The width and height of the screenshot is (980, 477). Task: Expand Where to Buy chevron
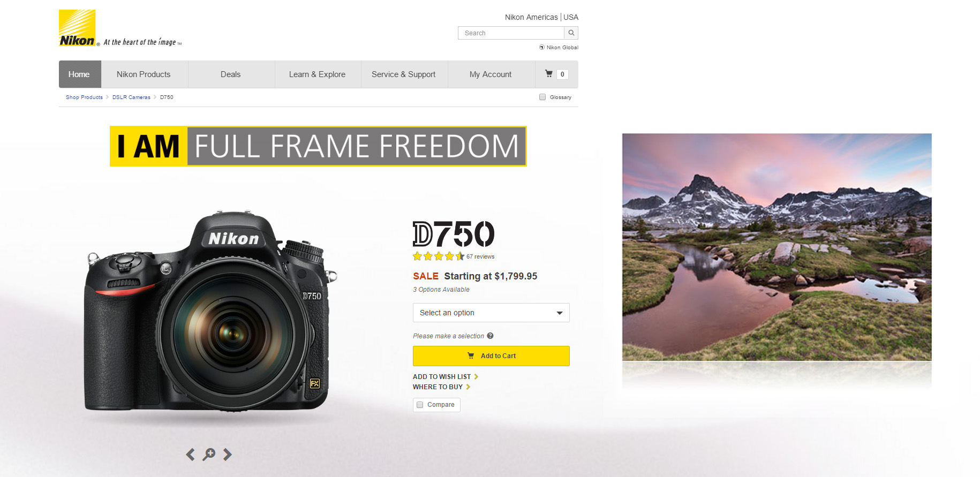pos(468,387)
